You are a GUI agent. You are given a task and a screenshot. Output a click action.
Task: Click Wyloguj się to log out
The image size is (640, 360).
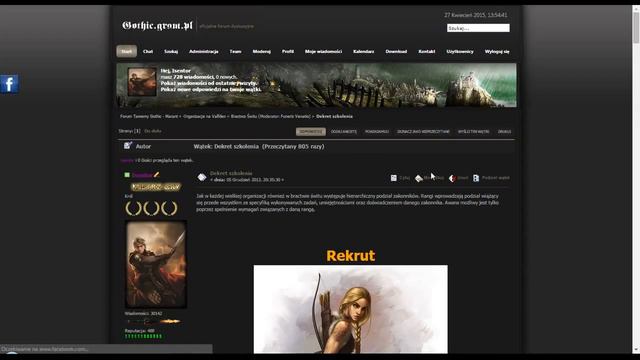tap(497, 51)
